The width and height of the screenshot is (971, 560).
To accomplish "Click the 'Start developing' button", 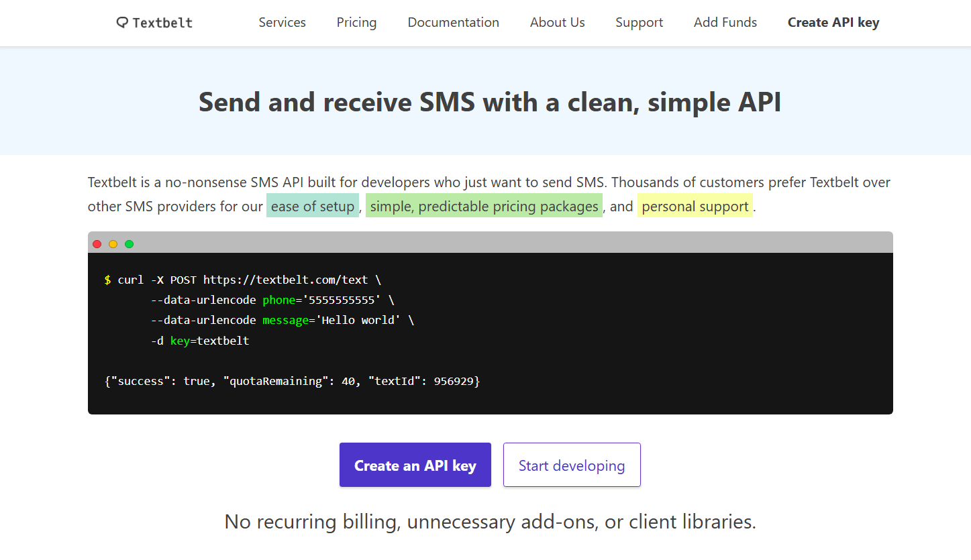I will point(572,465).
